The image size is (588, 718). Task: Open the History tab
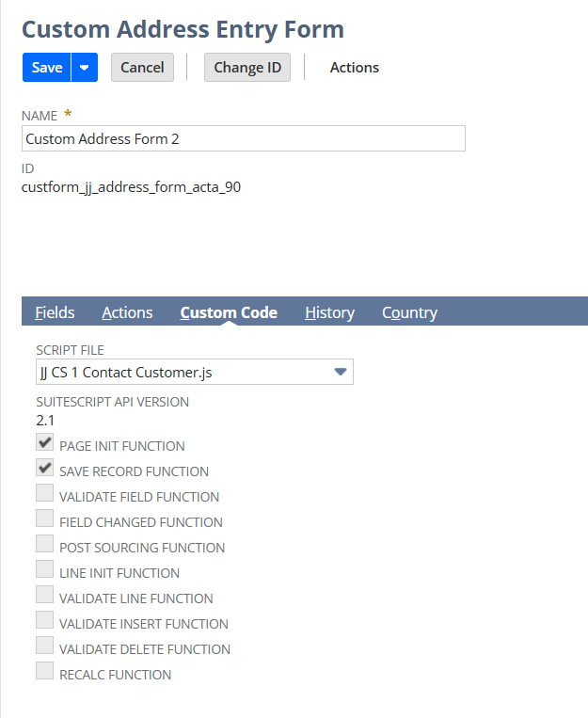tap(329, 312)
